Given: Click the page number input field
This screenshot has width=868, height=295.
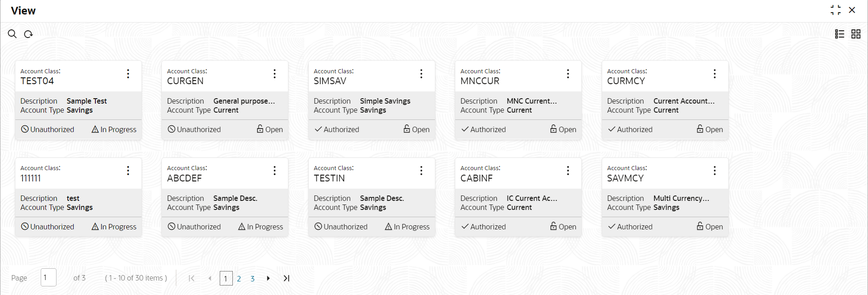Looking at the screenshot, I should pyautogui.click(x=48, y=277).
